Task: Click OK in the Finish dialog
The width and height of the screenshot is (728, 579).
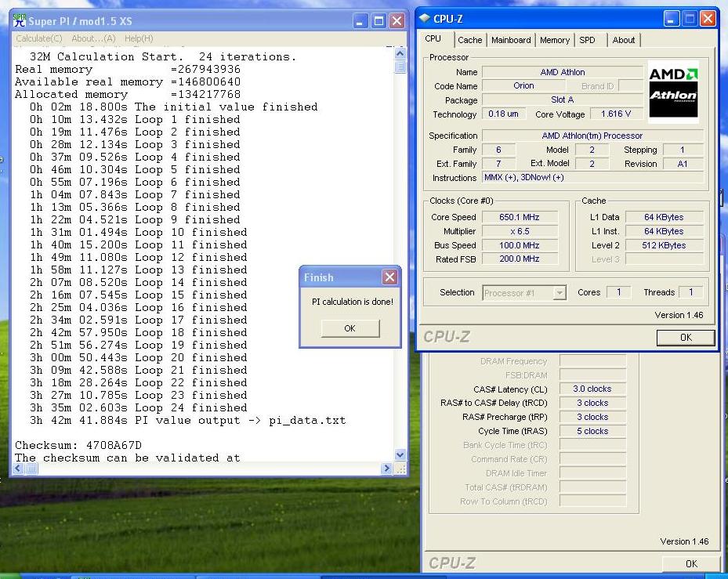Action: click(x=350, y=328)
